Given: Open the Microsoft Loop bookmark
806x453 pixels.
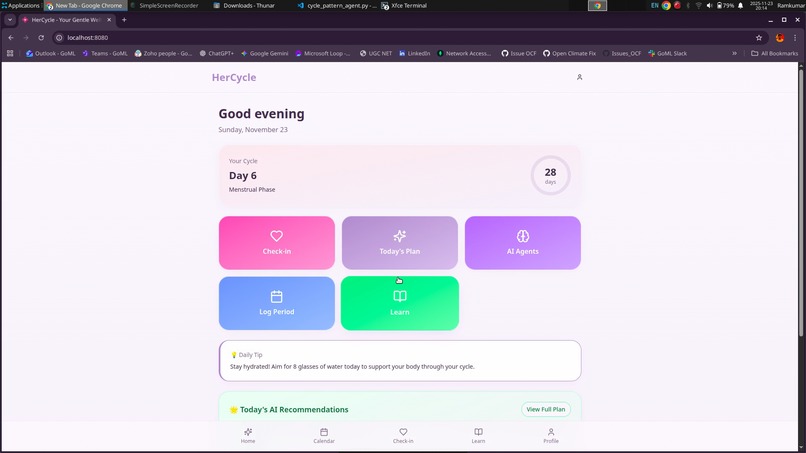Looking at the screenshot, I should point(323,53).
